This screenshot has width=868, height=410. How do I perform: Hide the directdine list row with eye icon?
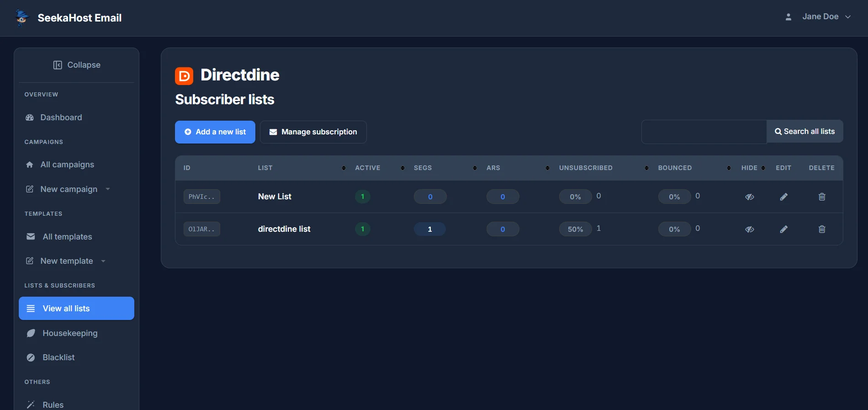(x=750, y=229)
